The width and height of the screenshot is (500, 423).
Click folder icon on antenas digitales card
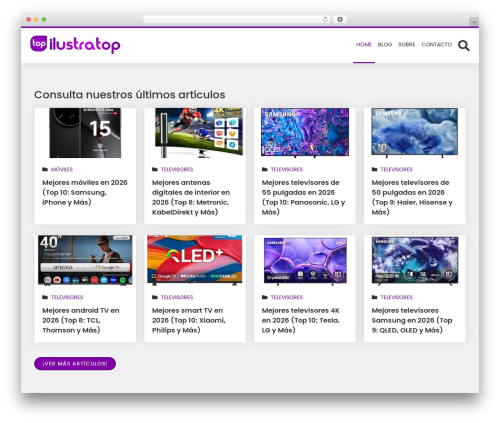click(x=155, y=169)
